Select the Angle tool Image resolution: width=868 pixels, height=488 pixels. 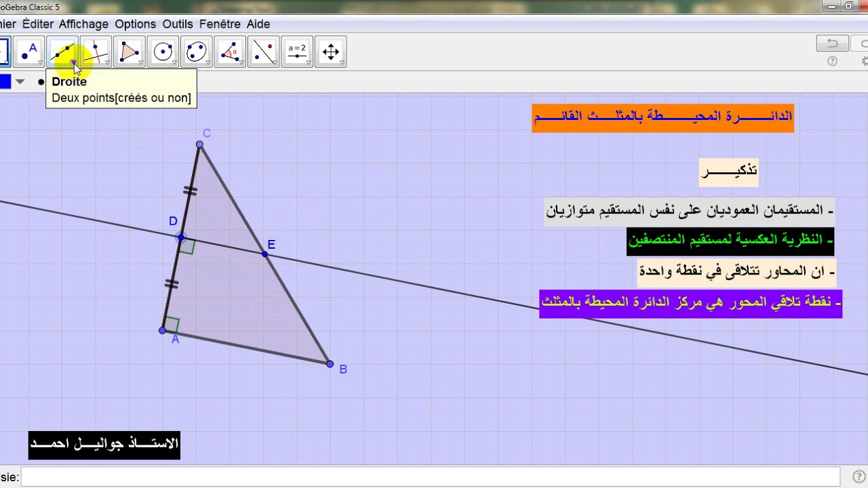coord(230,52)
